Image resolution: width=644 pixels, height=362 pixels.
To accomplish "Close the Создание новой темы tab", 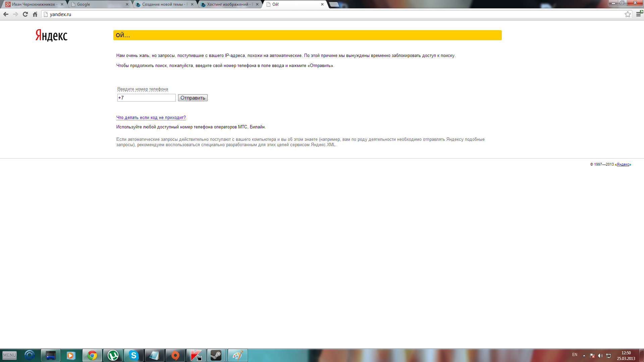I will click(x=192, y=4).
